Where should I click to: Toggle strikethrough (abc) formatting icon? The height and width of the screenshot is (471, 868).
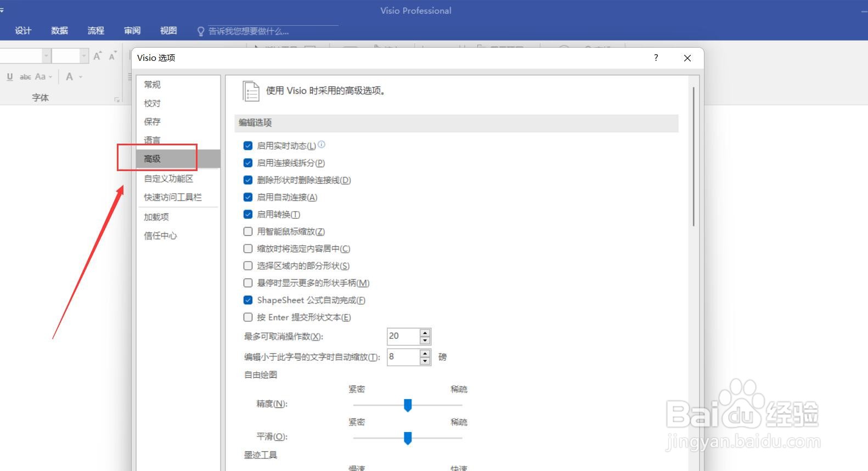click(x=25, y=77)
